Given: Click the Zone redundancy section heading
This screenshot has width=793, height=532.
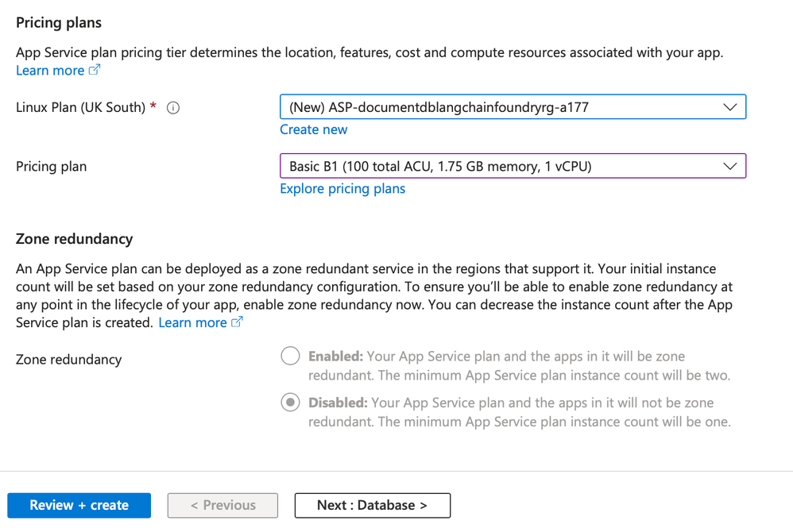Looking at the screenshot, I should pos(75,239).
